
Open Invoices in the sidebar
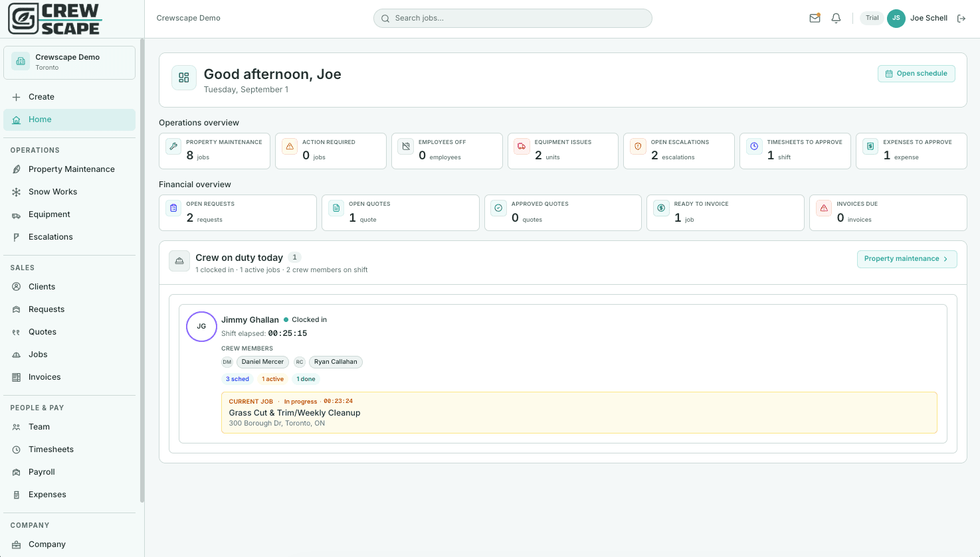(x=70, y=377)
